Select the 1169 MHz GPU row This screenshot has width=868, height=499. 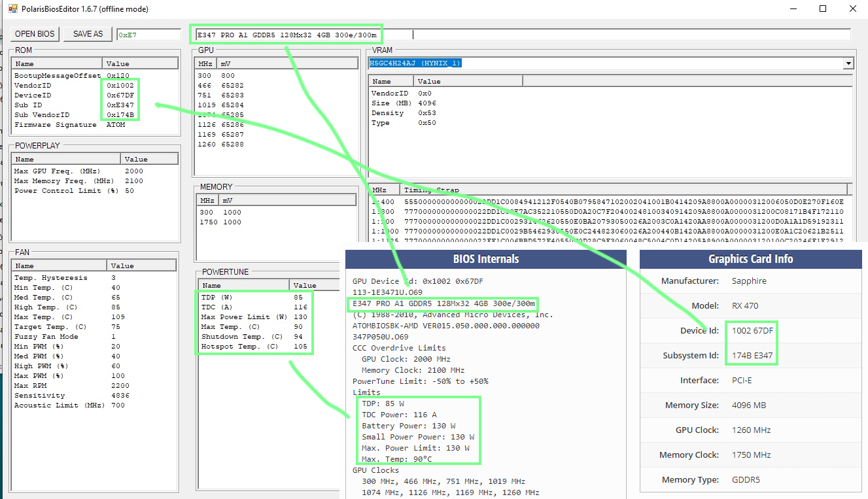[x=277, y=135]
